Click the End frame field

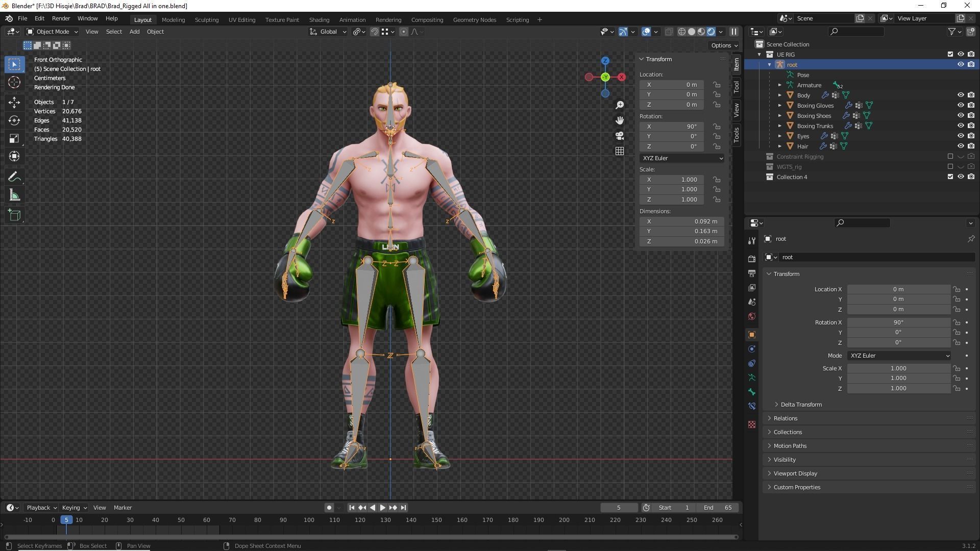click(718, 508)
